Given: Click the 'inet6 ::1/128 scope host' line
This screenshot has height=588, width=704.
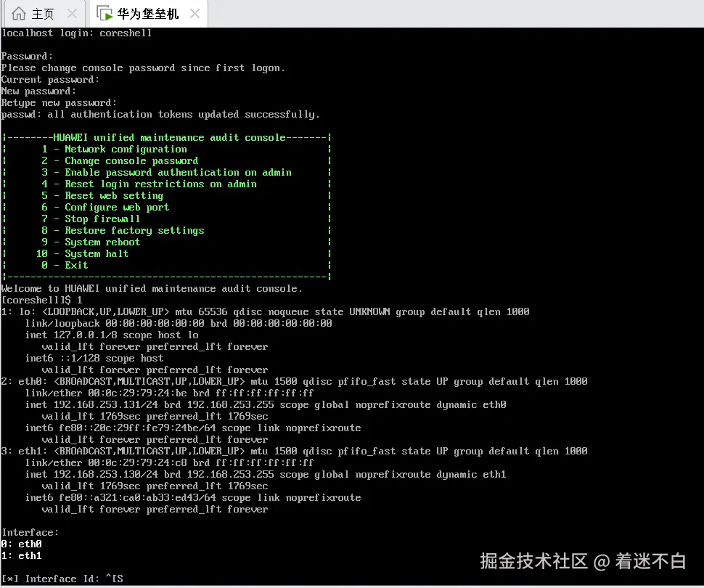Looking at the screenshot, I should pos(94,359).
